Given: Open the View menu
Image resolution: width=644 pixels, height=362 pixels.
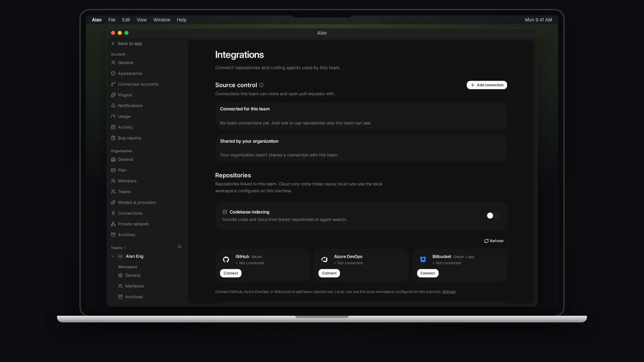Looking at the screenshot, I should pyautogui.click(x=142, y=20).
